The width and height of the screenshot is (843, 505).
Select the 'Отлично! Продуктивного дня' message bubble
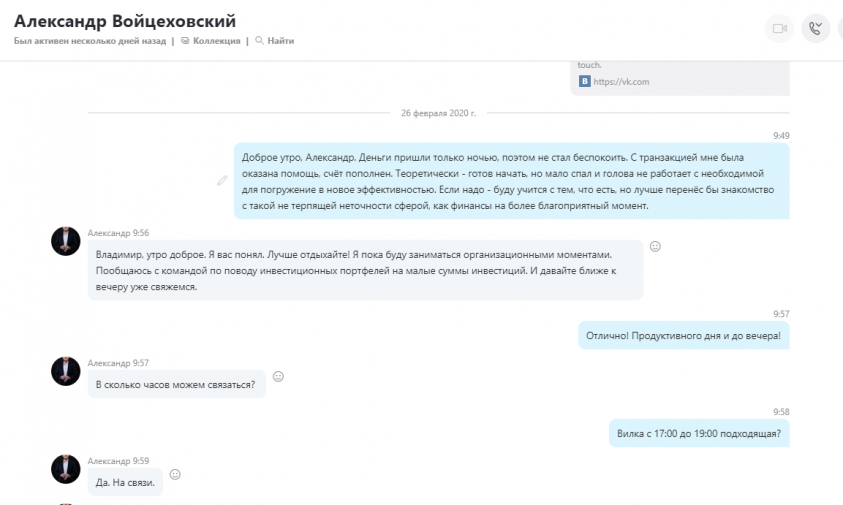pos(683,336)
